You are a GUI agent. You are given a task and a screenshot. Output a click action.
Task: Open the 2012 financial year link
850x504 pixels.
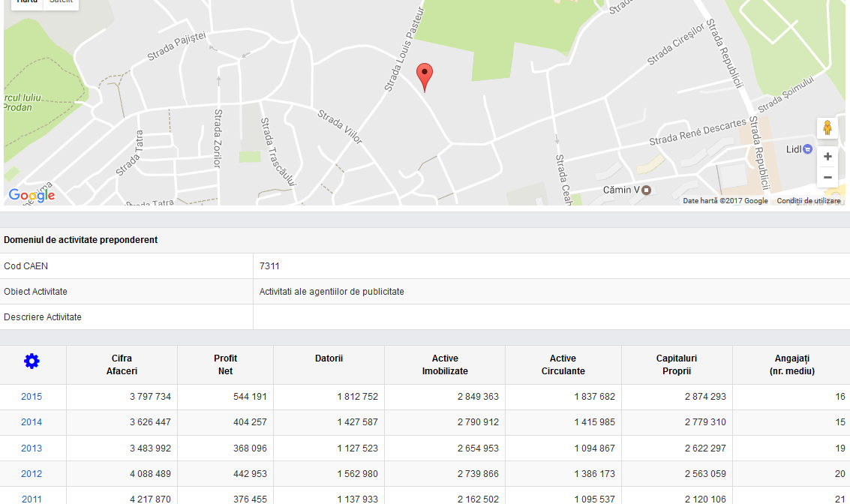(x=32, y=474)
